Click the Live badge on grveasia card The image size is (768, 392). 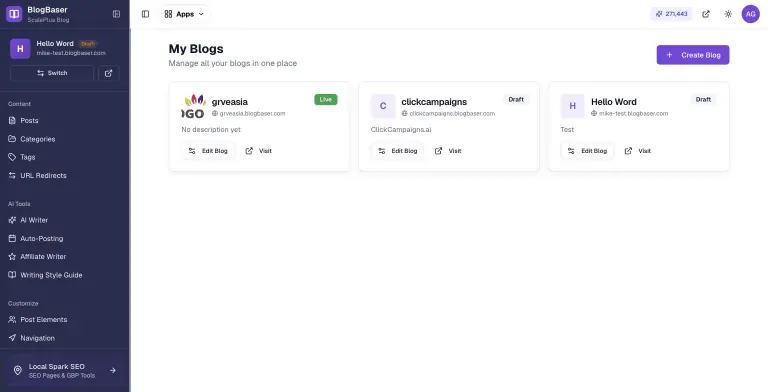point(326,99)
